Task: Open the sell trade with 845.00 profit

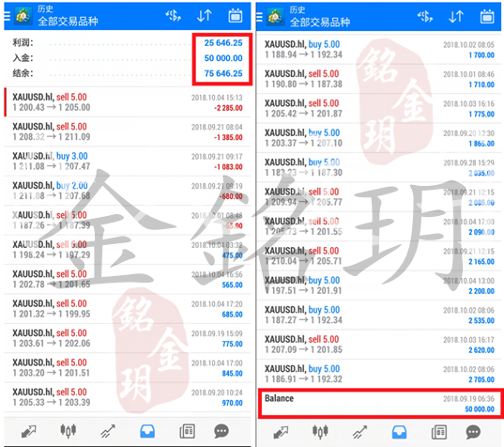Action: click(128, 368)
